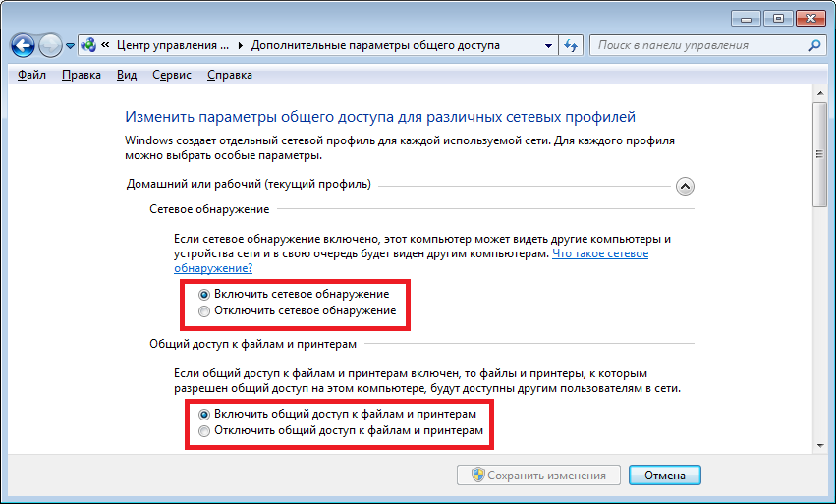
Task: Select 'Отключить общий доступ к файлам и принтерам'
Action: (204, 431)
